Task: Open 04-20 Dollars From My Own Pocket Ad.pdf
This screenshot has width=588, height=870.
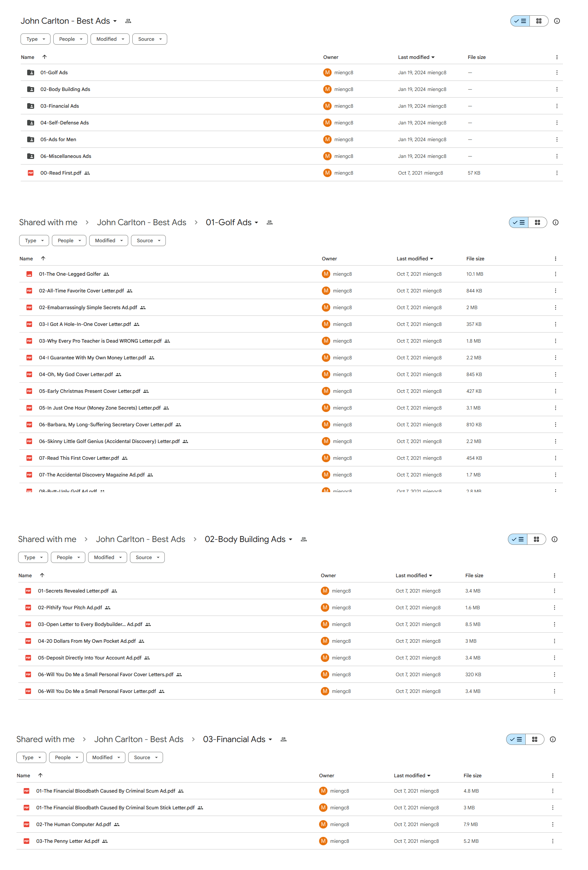Action: tap(87, 641)
